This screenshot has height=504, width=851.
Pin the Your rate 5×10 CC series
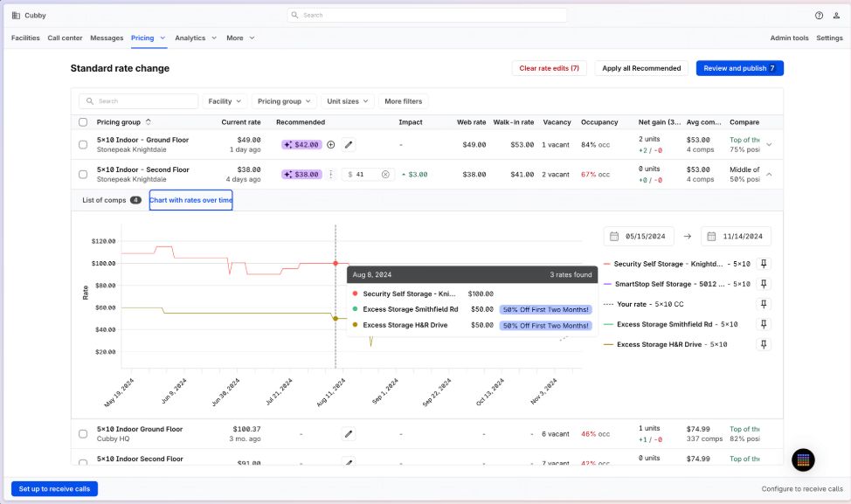(x=764, y=304)
